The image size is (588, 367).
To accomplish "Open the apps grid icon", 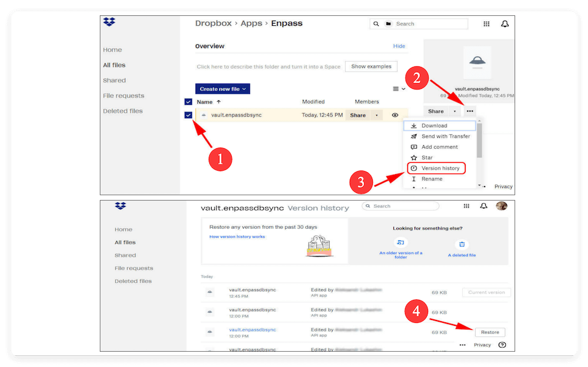I will 486,24.
